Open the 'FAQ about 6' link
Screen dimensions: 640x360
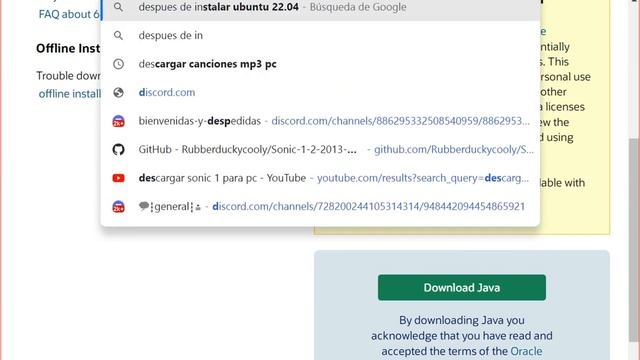tap(69, 14)
